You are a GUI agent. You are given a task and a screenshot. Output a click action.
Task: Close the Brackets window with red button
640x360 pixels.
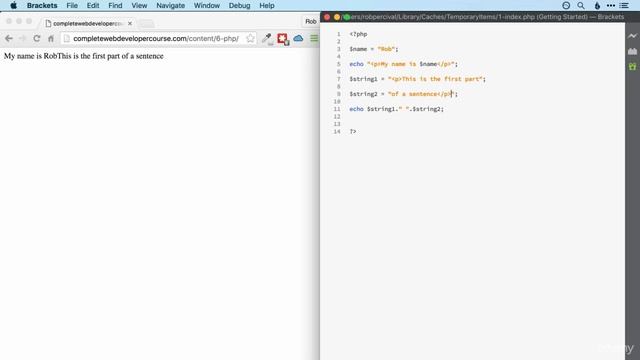(x=327, y=17)
